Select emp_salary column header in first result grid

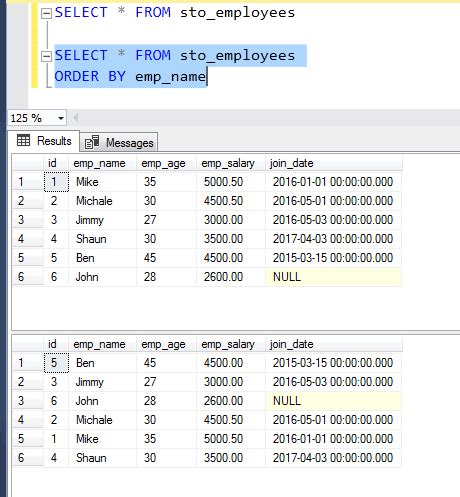pyautogui.click(x=231, y=163)
